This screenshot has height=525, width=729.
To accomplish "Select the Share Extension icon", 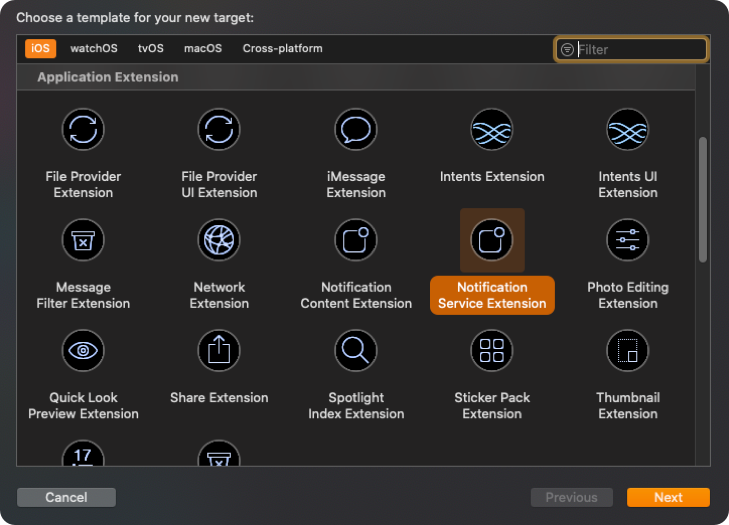I will point(219,351).
